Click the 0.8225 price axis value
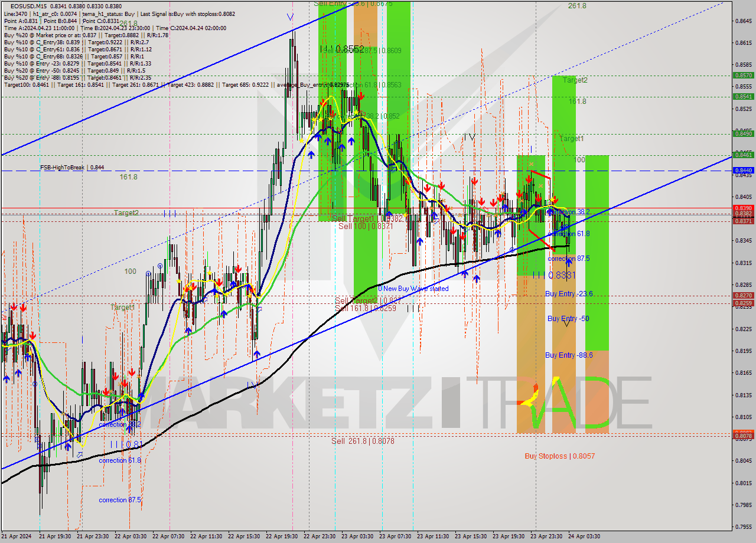 pyautogui.click(x=743, y=329)
